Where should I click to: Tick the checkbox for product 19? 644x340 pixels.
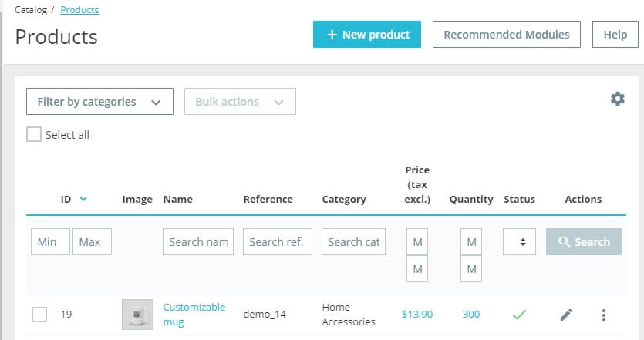pos(39,315)
